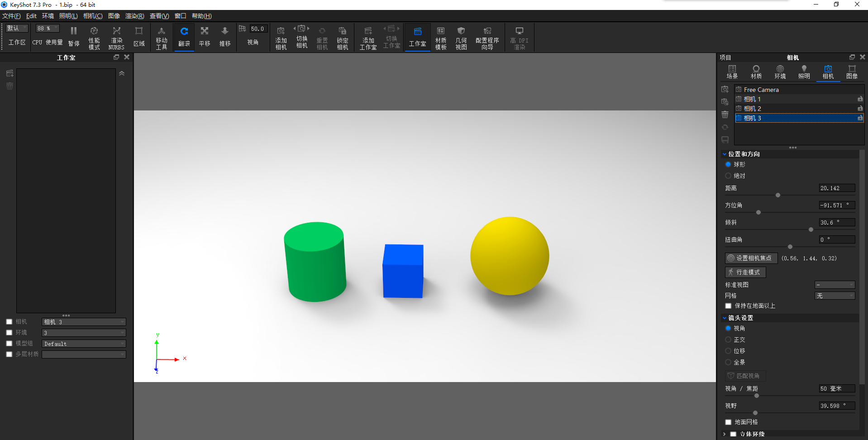Toggle the 工作室 studio panel button
Viewport: 868px width, 440px height.
(x=417, y=36)
